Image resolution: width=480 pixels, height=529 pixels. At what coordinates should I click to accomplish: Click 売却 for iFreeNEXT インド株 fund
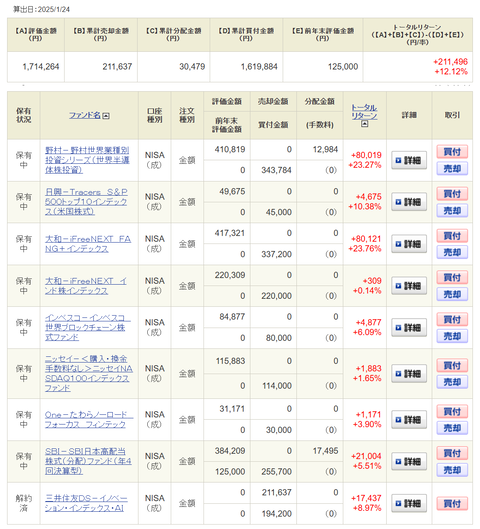click(x=452, y=294)
